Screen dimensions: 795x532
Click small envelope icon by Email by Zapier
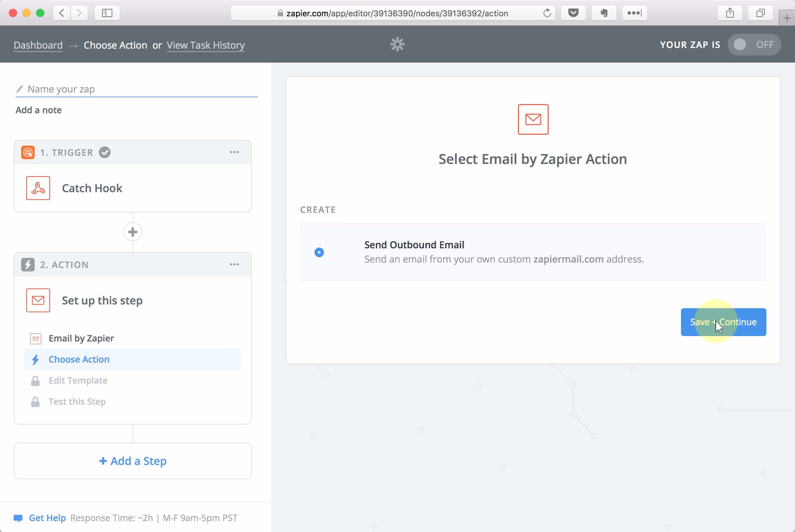coord(36,338)
